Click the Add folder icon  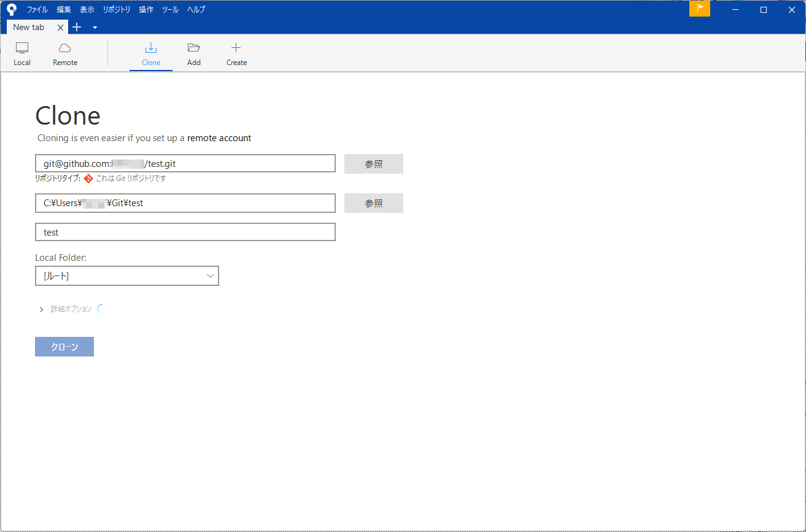pyautogui.click(x=194, y=48)
